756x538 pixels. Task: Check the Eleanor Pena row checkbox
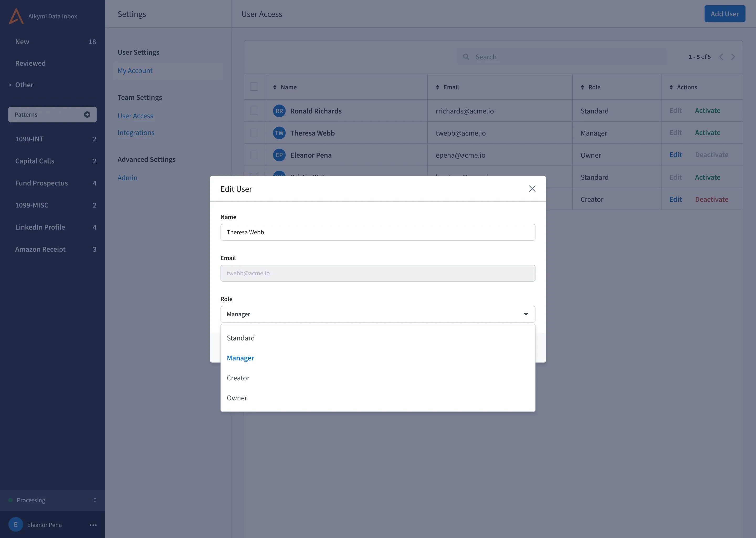[x=254, y=155]
